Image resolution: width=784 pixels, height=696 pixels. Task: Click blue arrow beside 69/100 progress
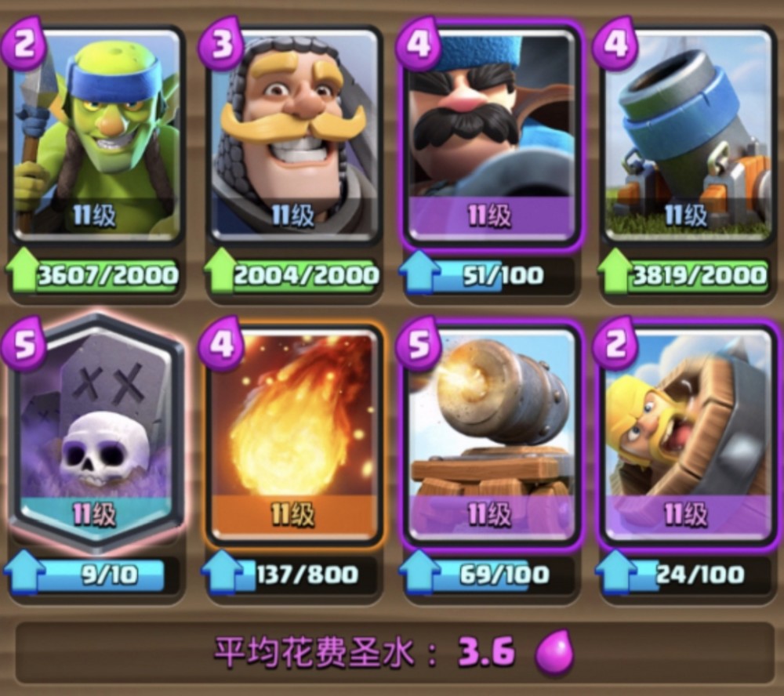coord(419,571)
